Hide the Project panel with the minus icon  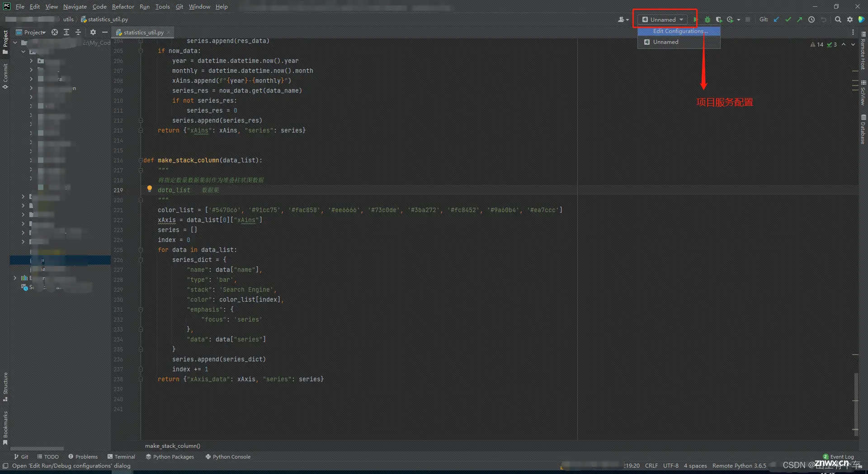click(x=105, y=32)
